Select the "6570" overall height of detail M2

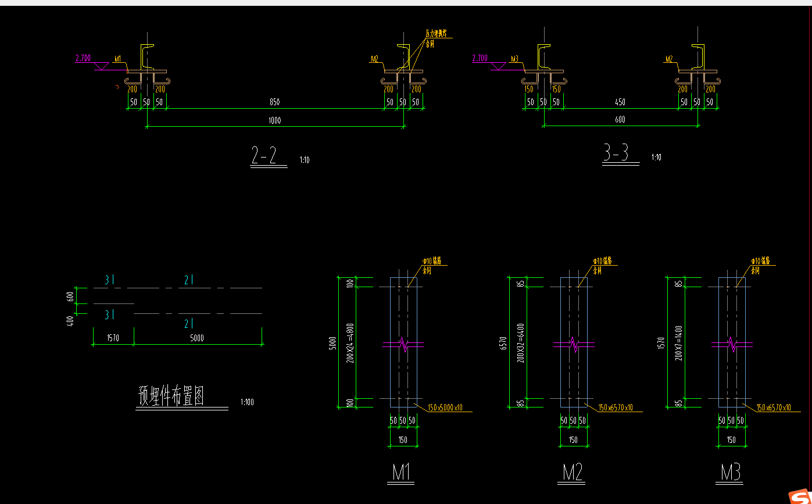point(503,343)
